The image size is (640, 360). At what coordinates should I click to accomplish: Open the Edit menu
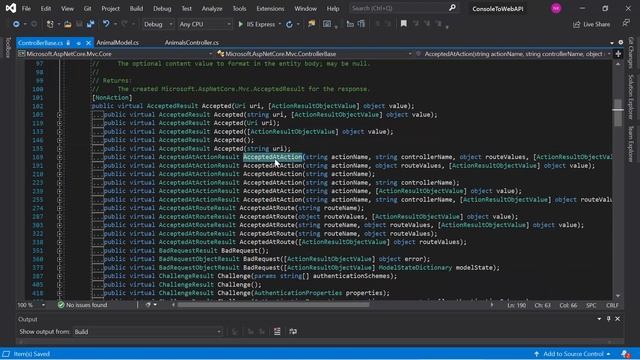46,9
